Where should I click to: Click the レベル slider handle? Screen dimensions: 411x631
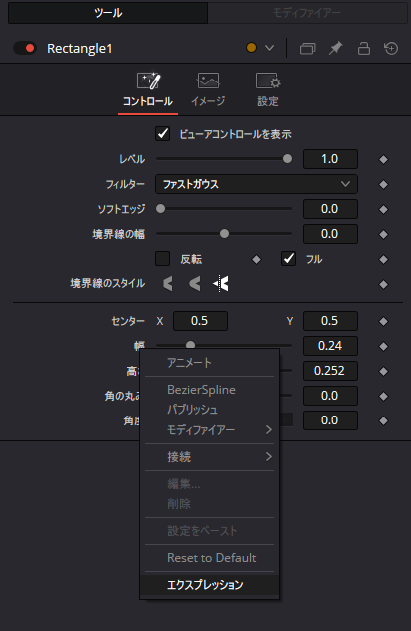tap(287, 159)
